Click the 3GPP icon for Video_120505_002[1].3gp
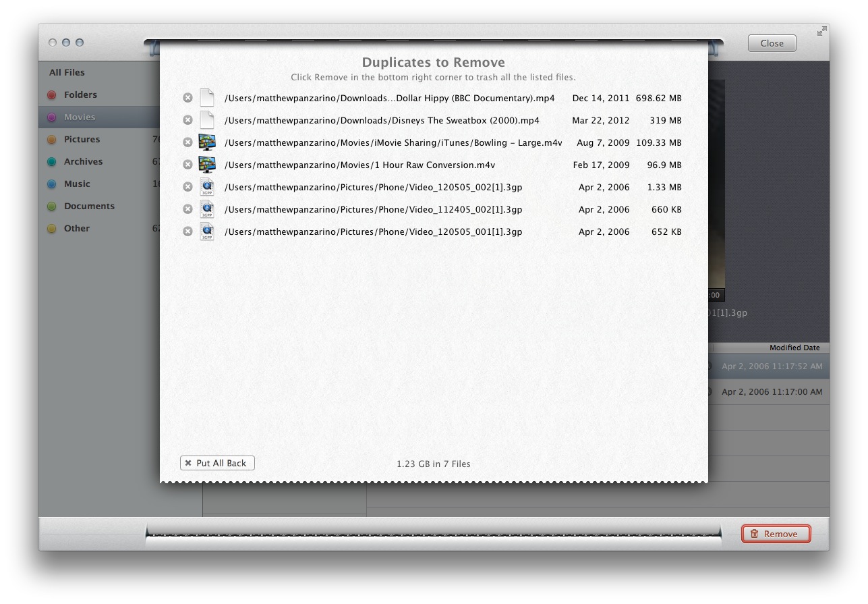Screen dimensions: 868x604 (x=207, y=187)
